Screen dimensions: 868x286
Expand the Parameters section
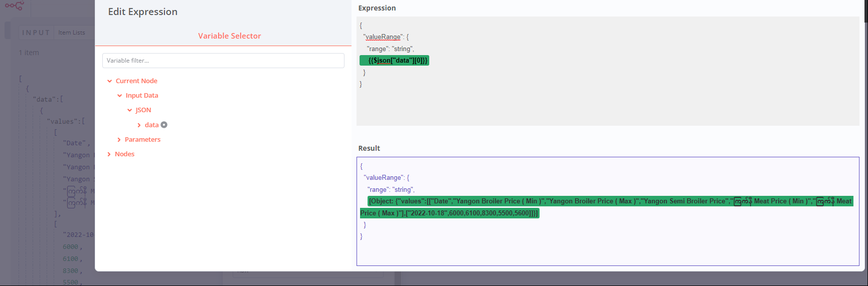click(x=119, y=140)
